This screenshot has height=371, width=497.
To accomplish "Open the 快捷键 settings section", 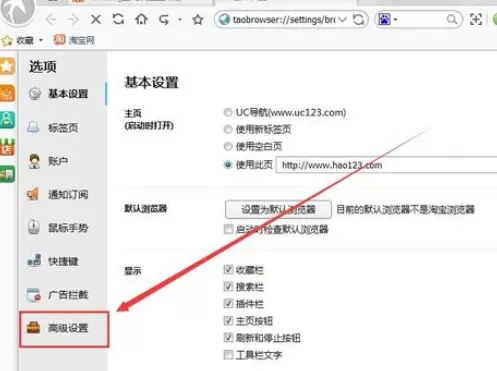I will pyautogui.click(x=63, y=261).
